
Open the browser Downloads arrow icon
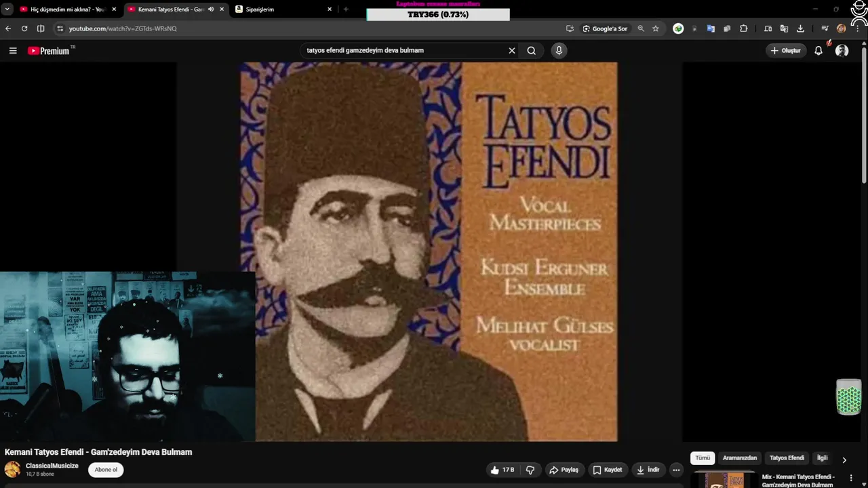coord(801,28)
